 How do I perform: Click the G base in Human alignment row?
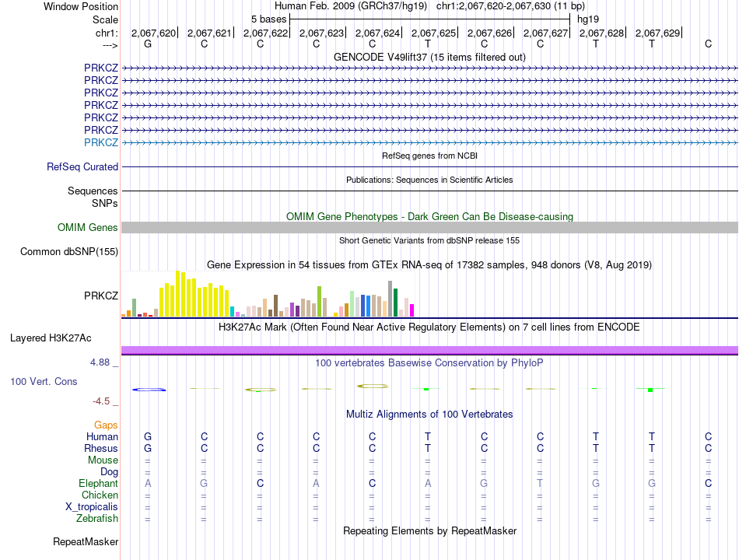point(148,436)
